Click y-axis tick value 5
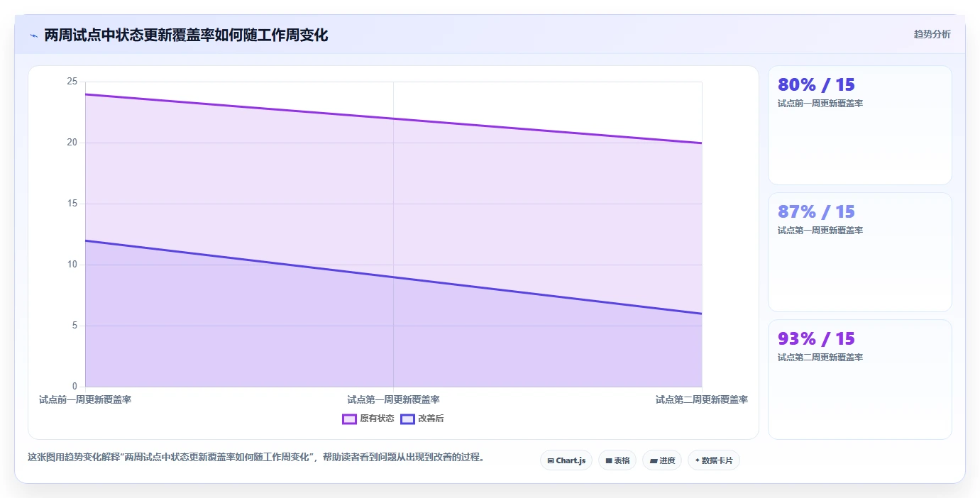The image size is (980, 498). (74, 326)
